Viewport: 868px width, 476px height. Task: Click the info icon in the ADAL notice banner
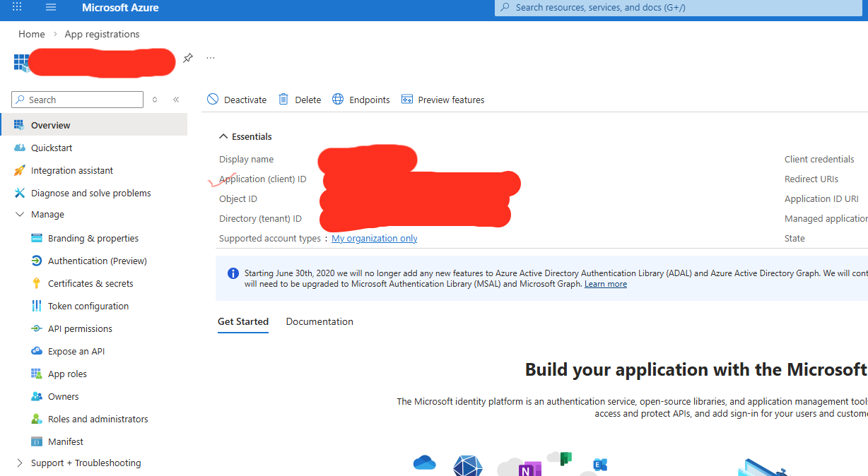pyautogui.click(x=233, y=273)
